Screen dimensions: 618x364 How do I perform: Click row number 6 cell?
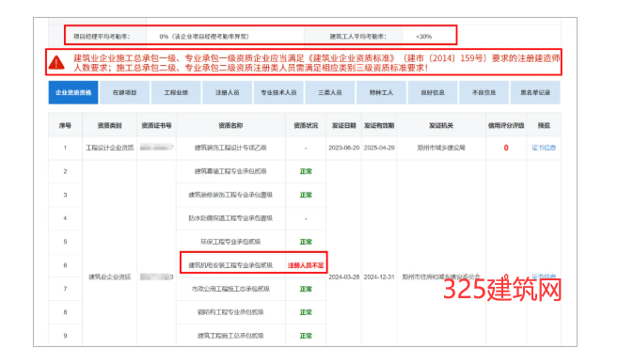65,265
